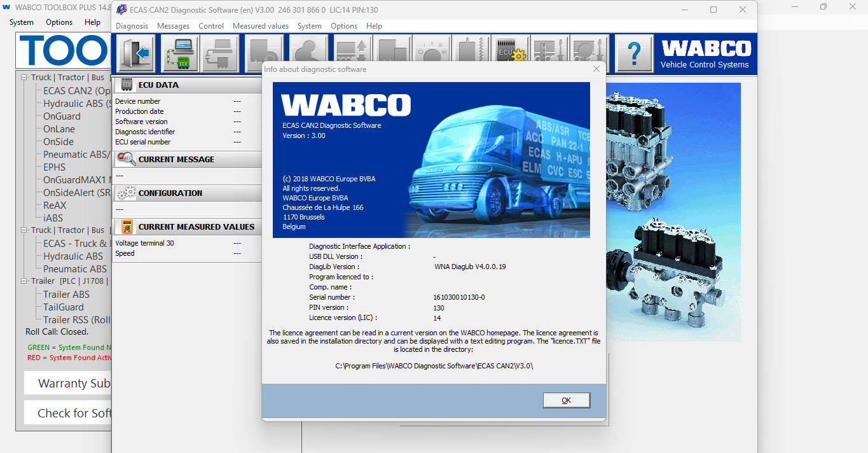Viewport: 868px width, 453px height.
Task: Click the 'Device number' label
Action: [x=137, y=101]
